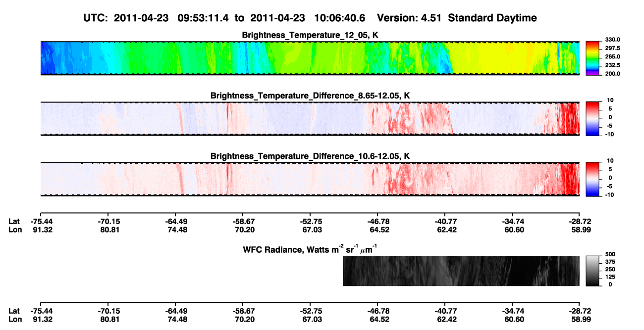Click the Brightness_Temperature_12_05, K panel title
The height and width of the screenshot is (330, 644).
point(310,35)
